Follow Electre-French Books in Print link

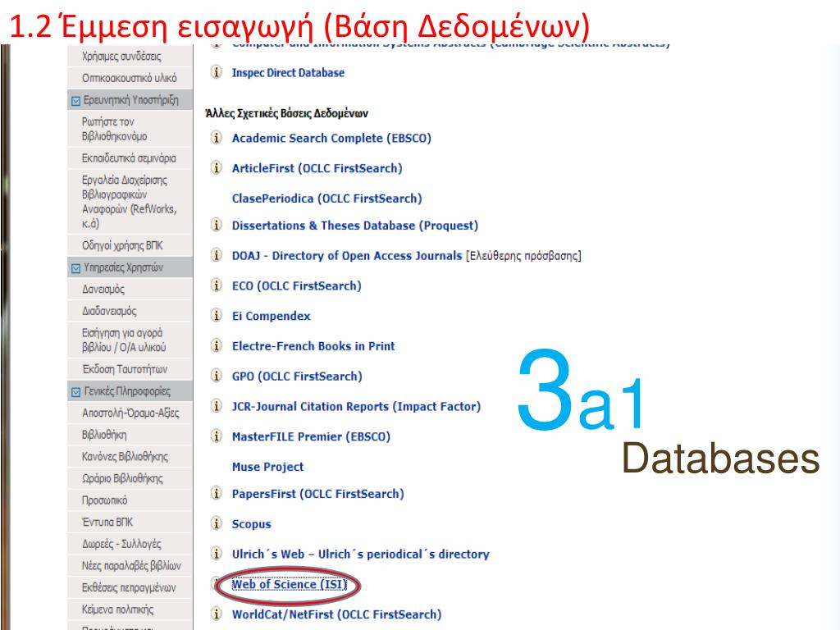(x=313, y=346)
